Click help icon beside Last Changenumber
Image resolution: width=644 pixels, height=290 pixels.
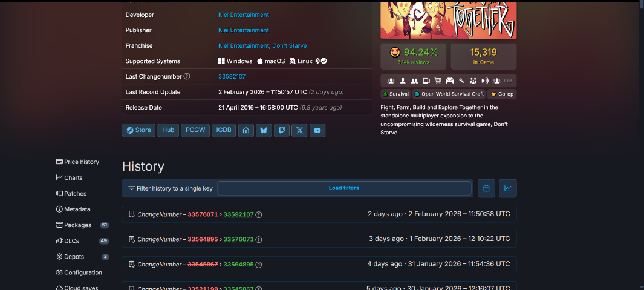187,77
